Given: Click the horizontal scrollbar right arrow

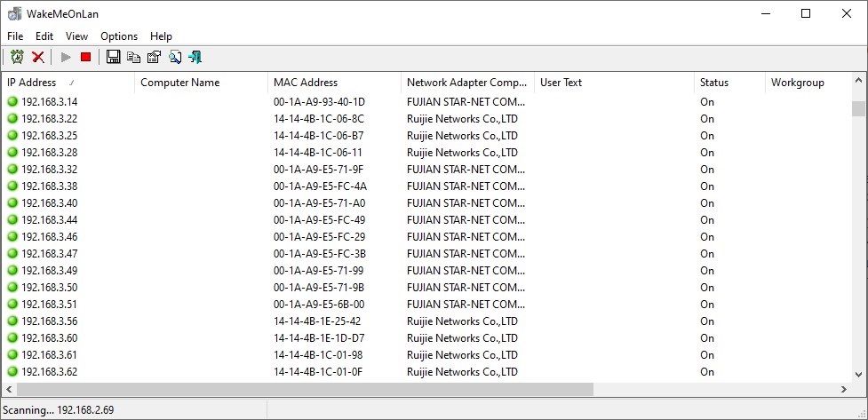Looking at the screenshot, I should (x=844, y=389).
